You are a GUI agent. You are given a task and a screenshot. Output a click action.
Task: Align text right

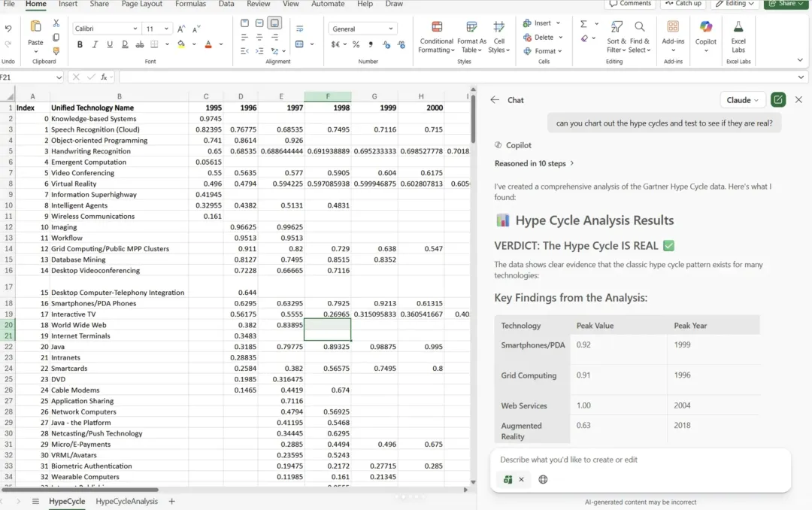pos(274,38)
